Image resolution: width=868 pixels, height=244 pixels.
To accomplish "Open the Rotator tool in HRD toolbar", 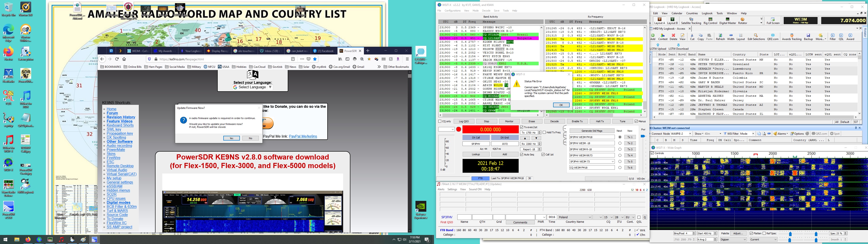I will pos(743,21).
